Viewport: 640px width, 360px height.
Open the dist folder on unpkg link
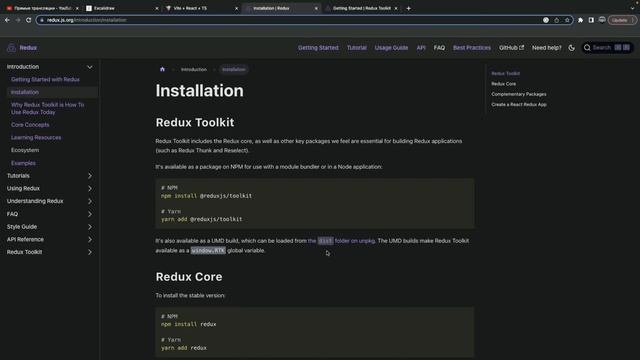tap(341, 241)
